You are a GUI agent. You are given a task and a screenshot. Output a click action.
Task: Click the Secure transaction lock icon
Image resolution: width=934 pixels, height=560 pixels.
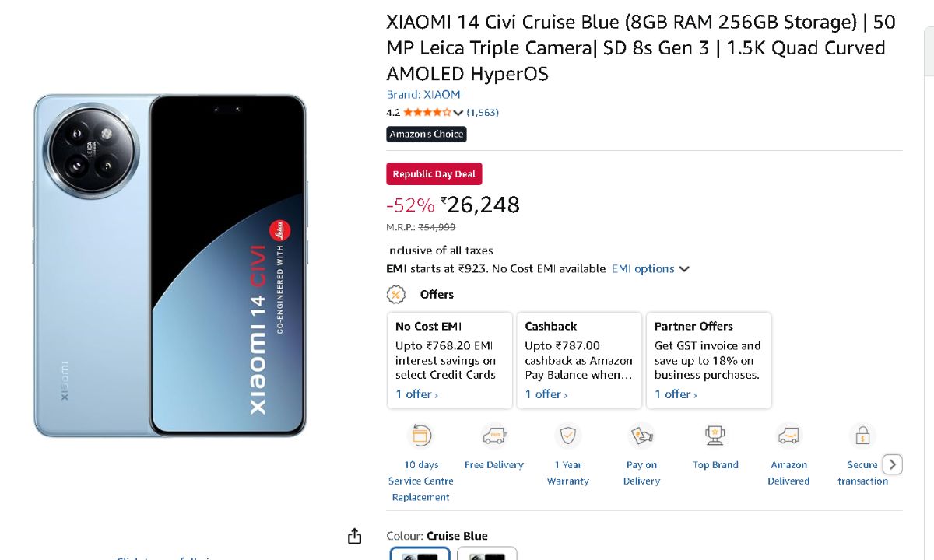[x=862, y=435]
